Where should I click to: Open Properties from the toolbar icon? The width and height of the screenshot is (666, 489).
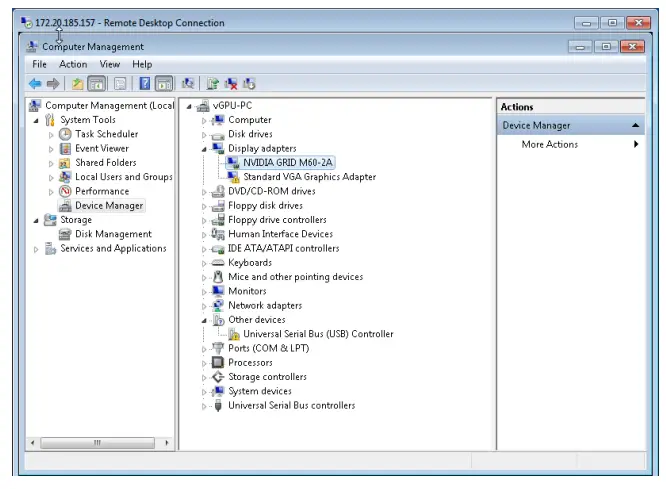(x=120, y=84)
